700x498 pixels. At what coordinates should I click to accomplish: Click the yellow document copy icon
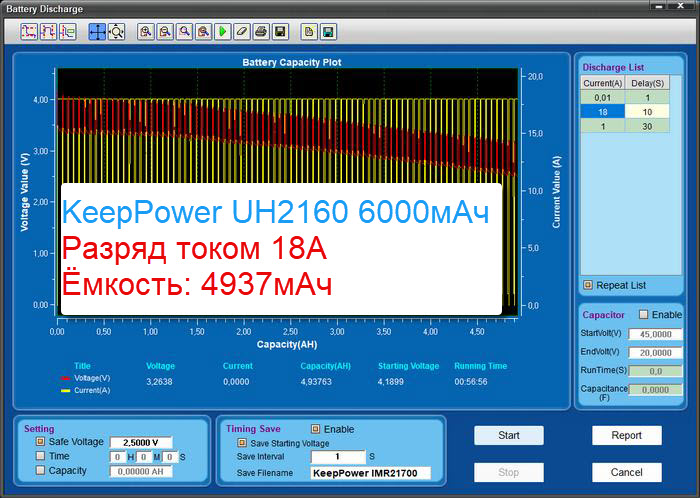click(x=309, y=32)
